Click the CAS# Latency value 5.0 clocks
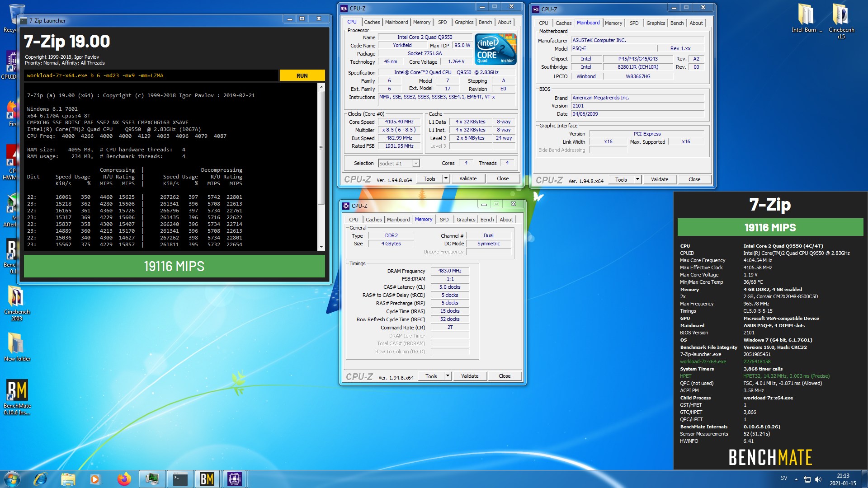 click(450, 287)
